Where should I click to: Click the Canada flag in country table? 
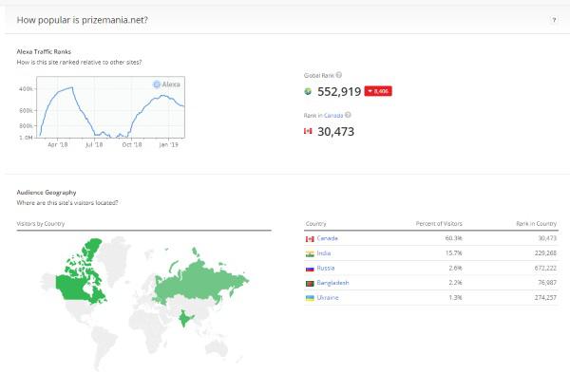pyautogui.click(x=310, y=238)
